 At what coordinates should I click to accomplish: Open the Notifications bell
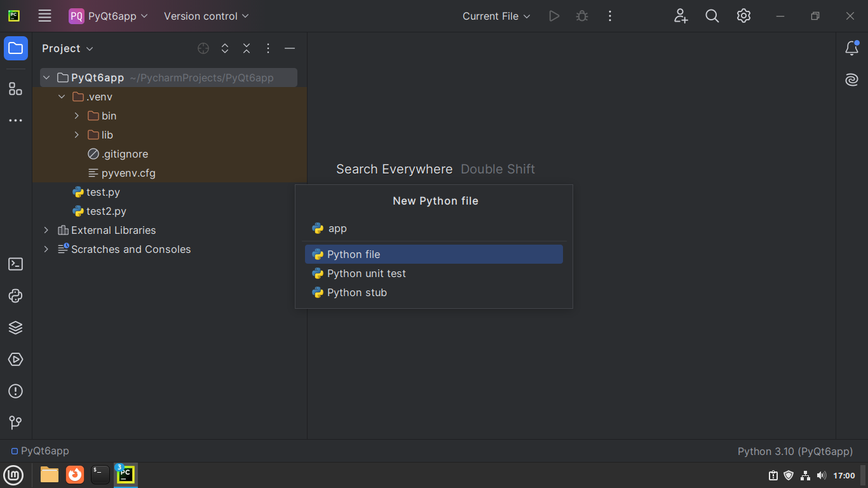(852, 48)
